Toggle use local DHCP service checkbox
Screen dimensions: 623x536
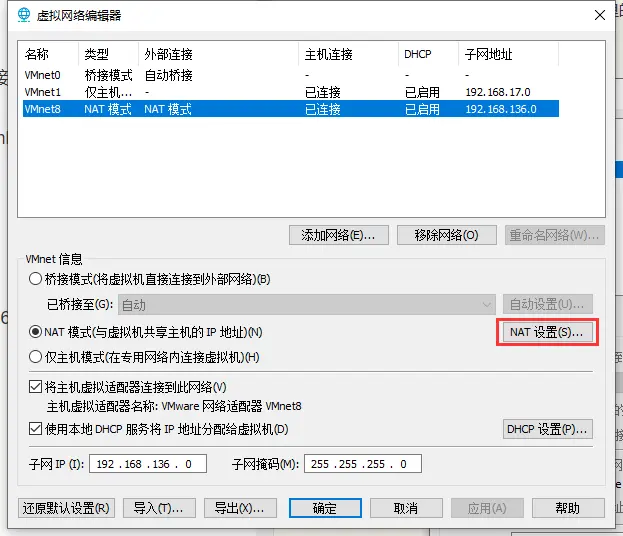pos(36,429)
